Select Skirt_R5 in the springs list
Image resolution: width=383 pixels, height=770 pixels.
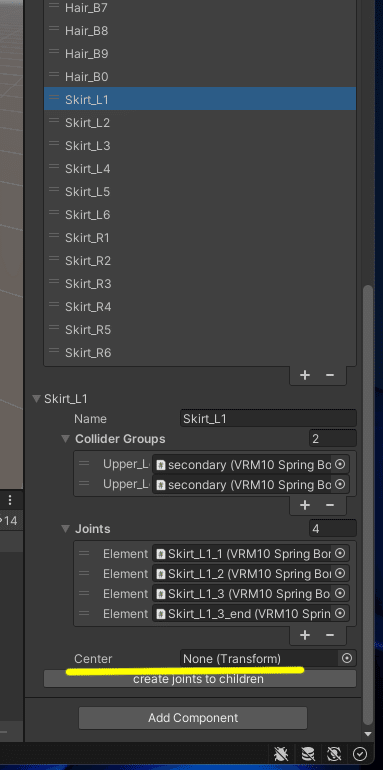pos(199,330)
